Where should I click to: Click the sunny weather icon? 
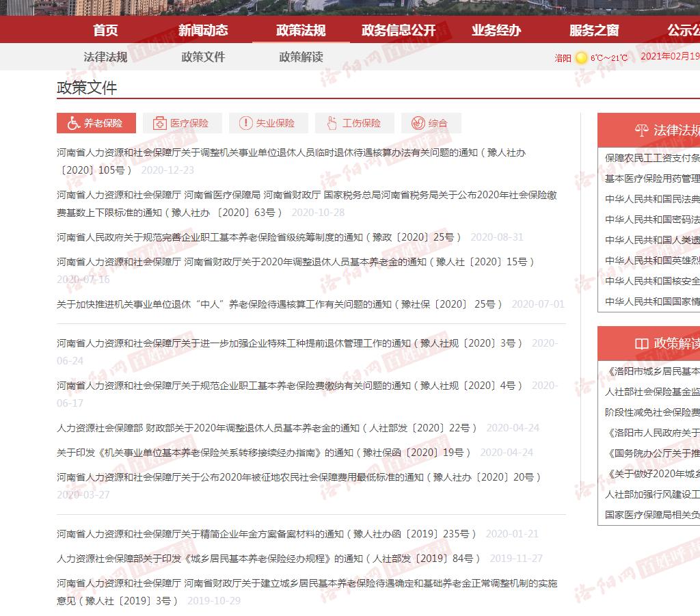coord(581,57)
